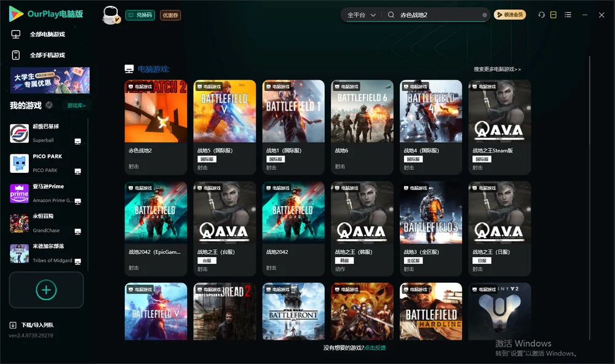Open 战地之王Steam版 game card
Image resolution: width=615 pixels, height=364 pixels.
[499, 127]
